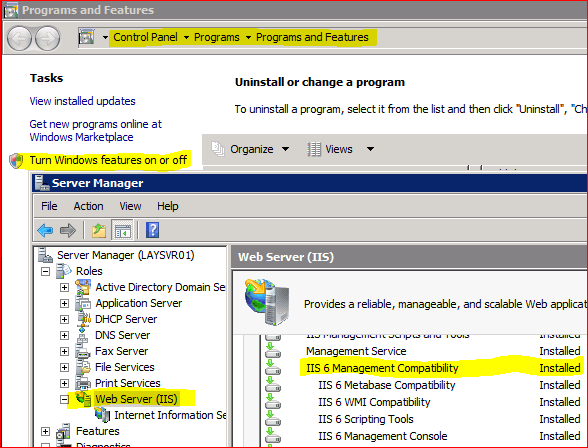
Task: Click the up one level folder icon
Action: tap(99, 230)
